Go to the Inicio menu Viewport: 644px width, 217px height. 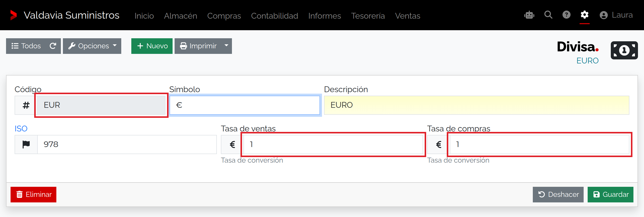pyautogui.click(x=144, y=16)
